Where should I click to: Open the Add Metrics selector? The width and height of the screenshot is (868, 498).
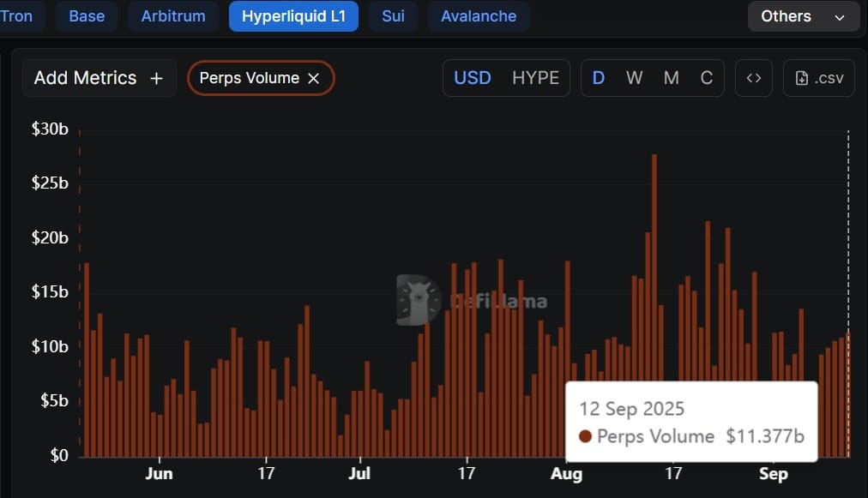pos(86,77)
